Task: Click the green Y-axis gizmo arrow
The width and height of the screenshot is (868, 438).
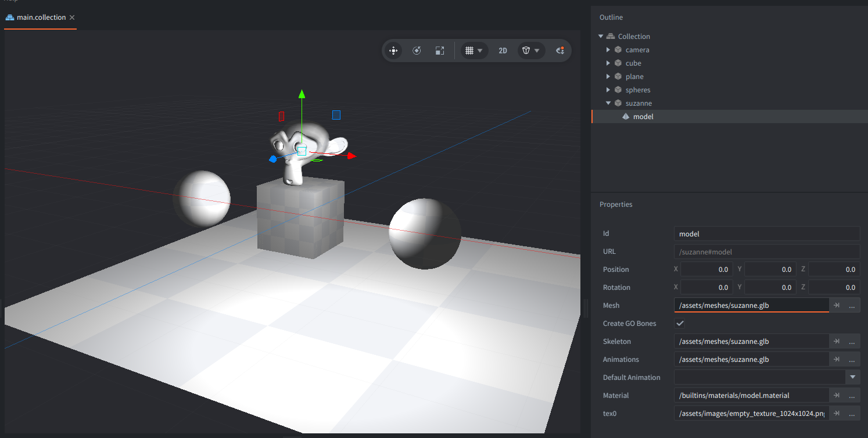Action: click(x=302, y=94)
